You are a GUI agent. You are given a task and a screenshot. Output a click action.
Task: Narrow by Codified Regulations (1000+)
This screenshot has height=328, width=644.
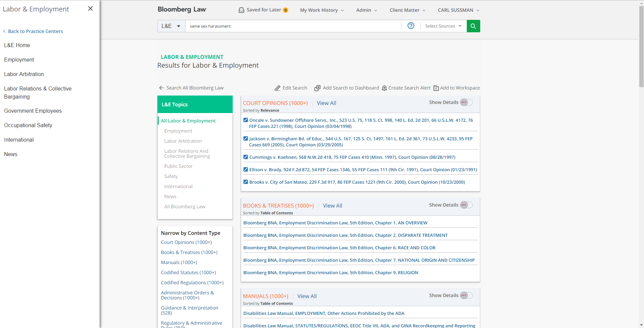coord(192,283)
